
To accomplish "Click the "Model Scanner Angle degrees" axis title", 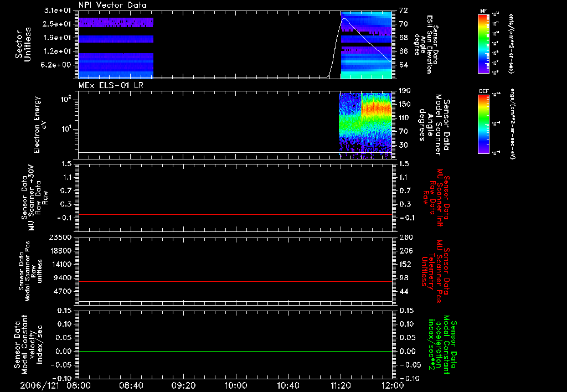I will coord(434,125).
